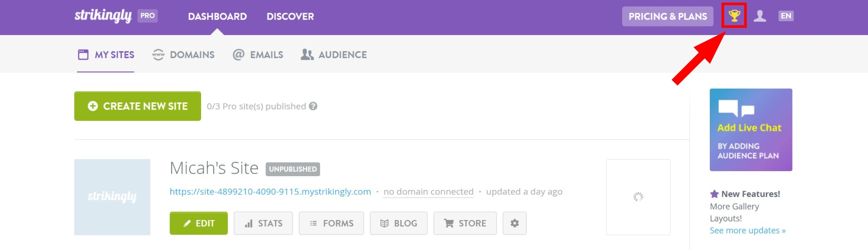
Task: Open the Domains tab
Action: click(x=184, y=55)
